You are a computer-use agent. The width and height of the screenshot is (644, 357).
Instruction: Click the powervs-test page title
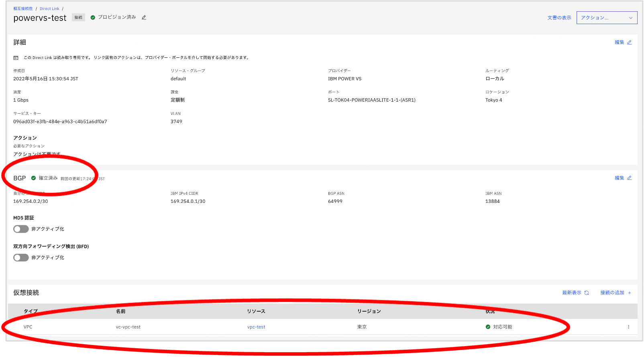pos(40,18)
